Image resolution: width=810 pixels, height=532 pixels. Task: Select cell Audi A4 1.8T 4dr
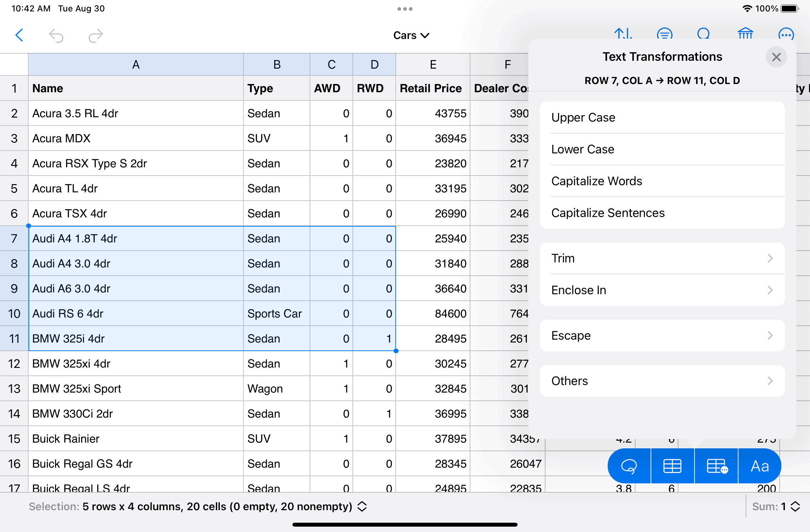pos(136,238)
